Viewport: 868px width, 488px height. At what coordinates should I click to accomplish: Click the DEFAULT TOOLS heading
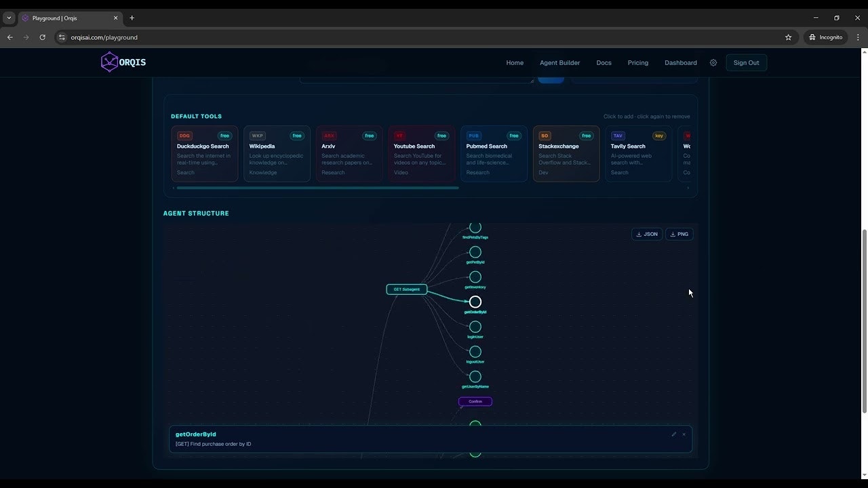(196, 117)
